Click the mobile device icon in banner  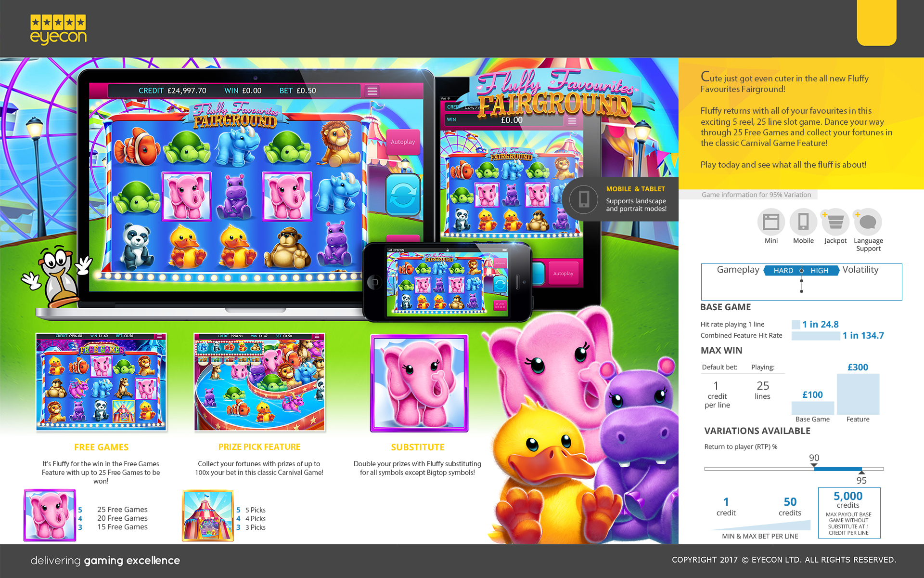coord(584,199)
